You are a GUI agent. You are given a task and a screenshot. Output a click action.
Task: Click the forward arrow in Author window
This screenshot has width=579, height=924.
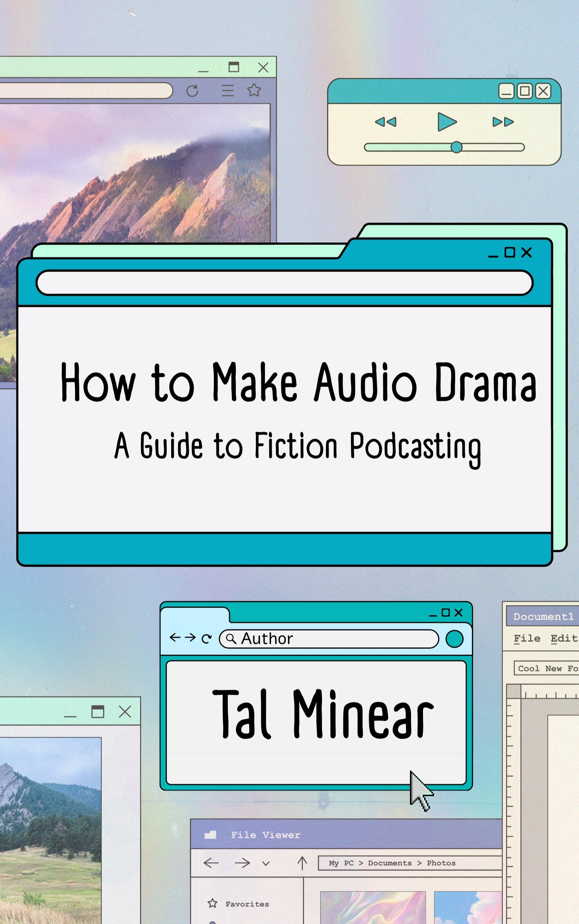[190, 638]
